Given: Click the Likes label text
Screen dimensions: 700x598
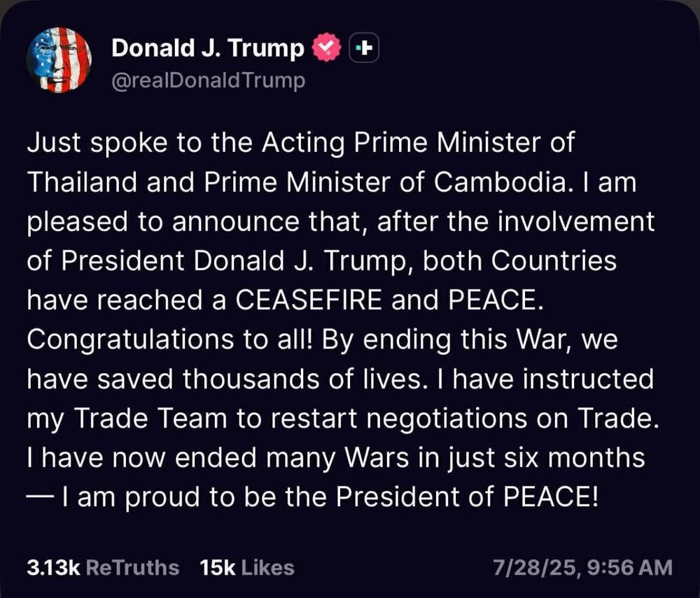Looking at the screenshot, I should (267, 567).
